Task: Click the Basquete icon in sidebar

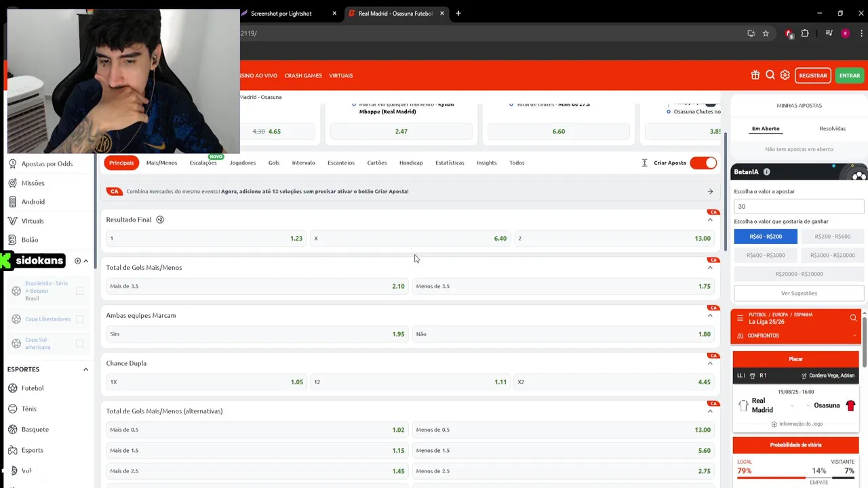Action: click(x=14, y=429)
